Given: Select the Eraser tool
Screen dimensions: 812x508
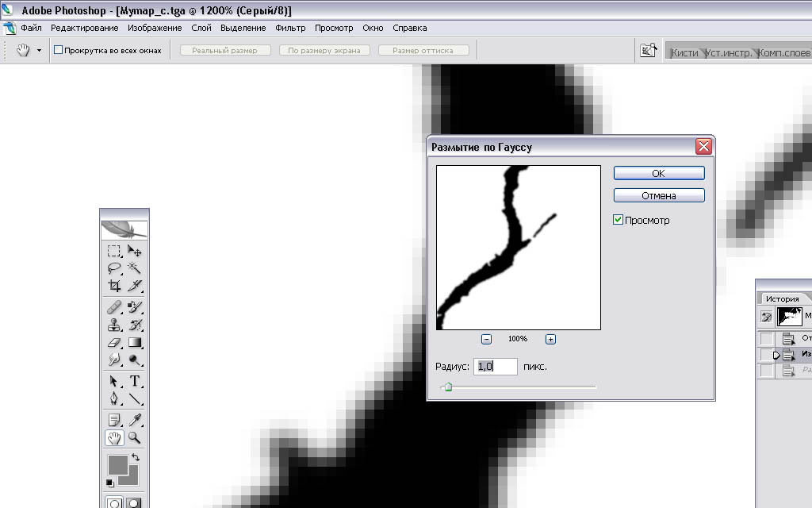Looking at the screenshot, I should point(114,342).
